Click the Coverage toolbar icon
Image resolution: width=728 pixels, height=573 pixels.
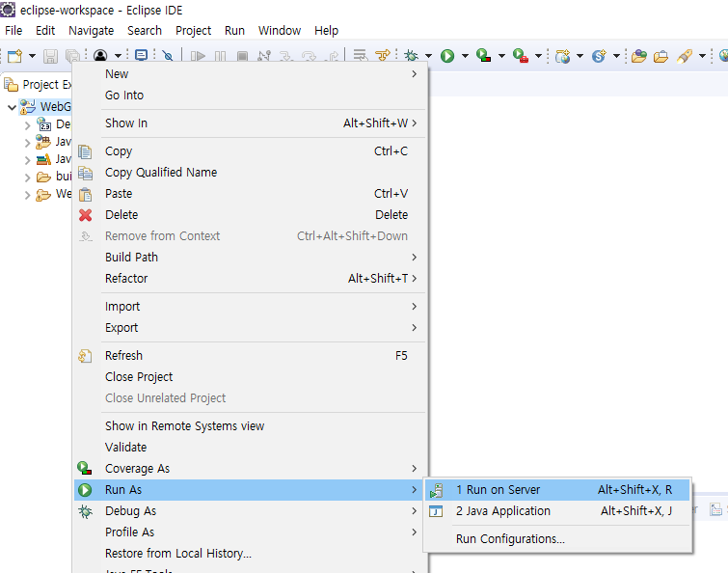click(x=484, y=56)
